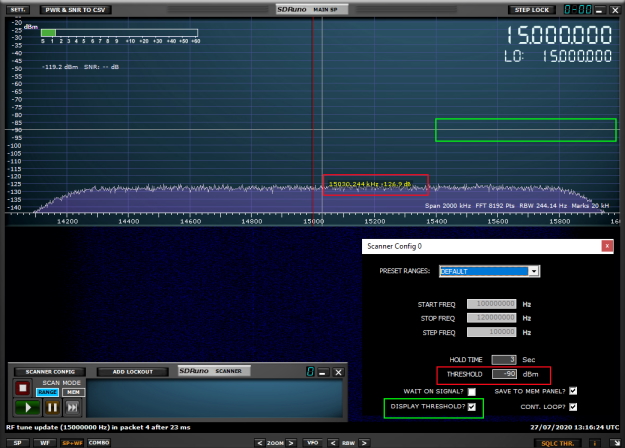
Task: Close the Scanner Config 0 dialog
Action: click(607, 246)
